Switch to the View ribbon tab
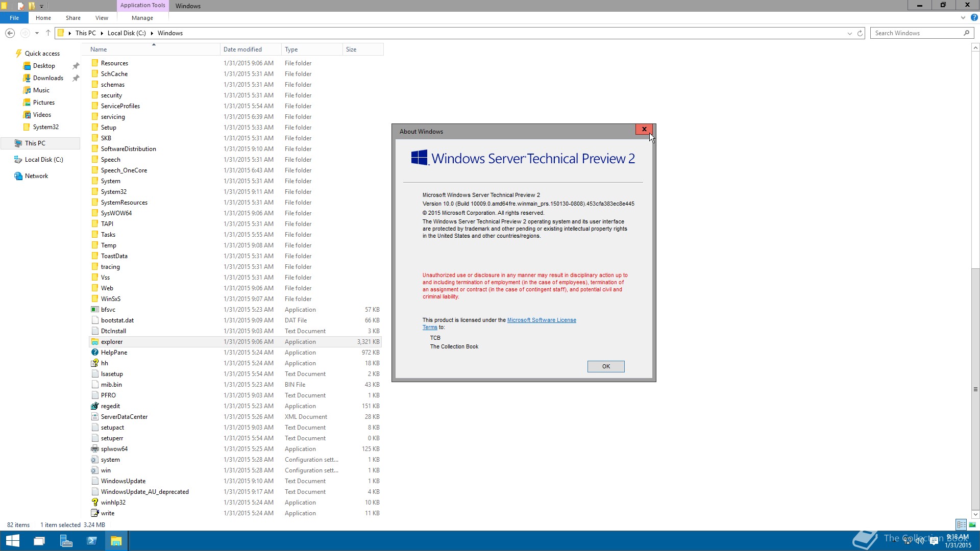The image size is (980, 551). tap(102, 18)
